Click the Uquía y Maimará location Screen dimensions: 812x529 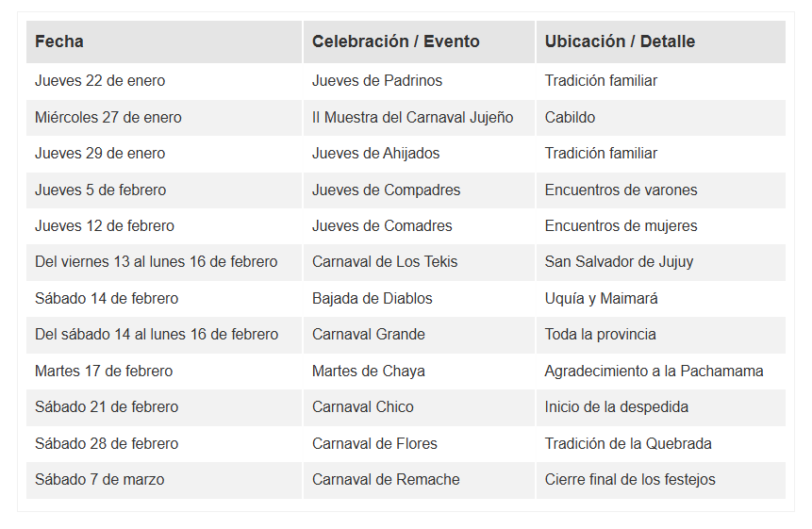click(601, 299)
